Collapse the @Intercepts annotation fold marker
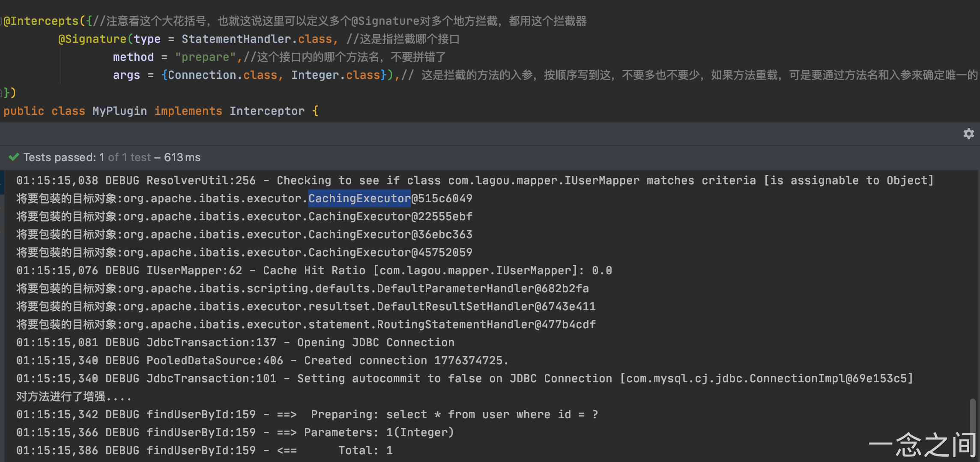The width and height of the screenshot is (980, 462). 1,21
